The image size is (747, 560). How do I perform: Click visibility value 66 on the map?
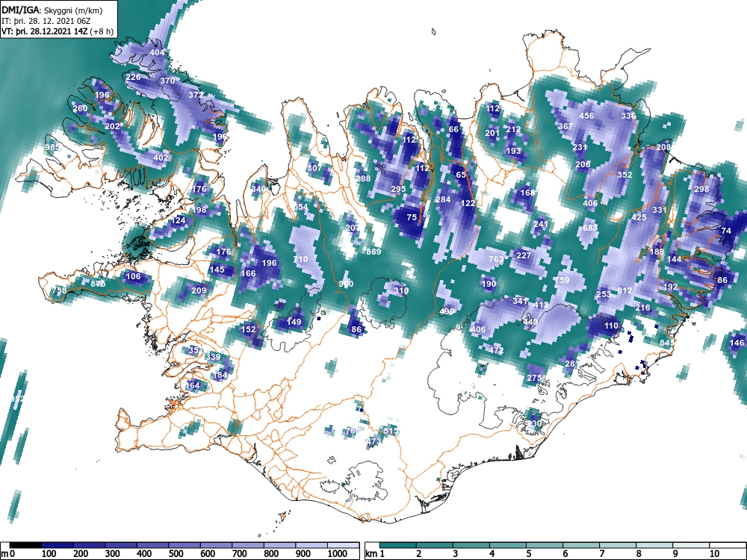tap(453, 129)
